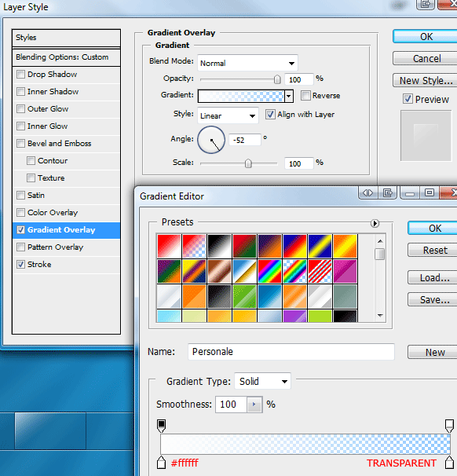This screenshot has width=457, height=476.
Task: Click the right white opacity stop
Action: [x=449, y=426]
